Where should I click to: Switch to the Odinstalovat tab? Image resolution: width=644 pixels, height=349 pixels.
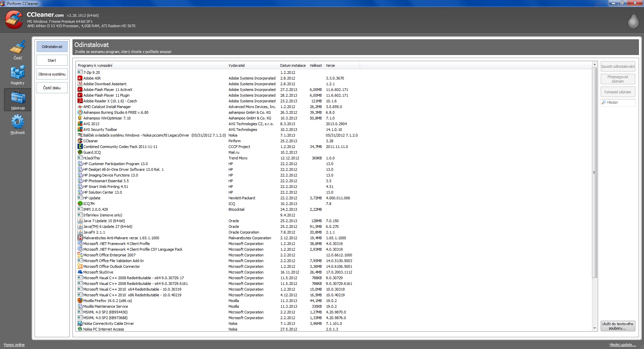coord(52,47)
